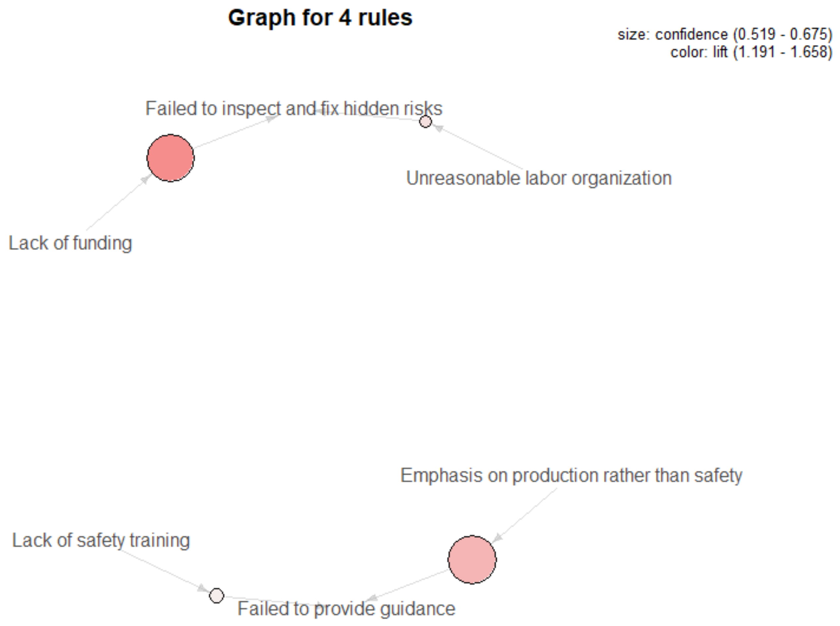Click the 'color: lift' legend line
Image resolution: width=840 pixels, height=626 pixels.
[751, 52]
